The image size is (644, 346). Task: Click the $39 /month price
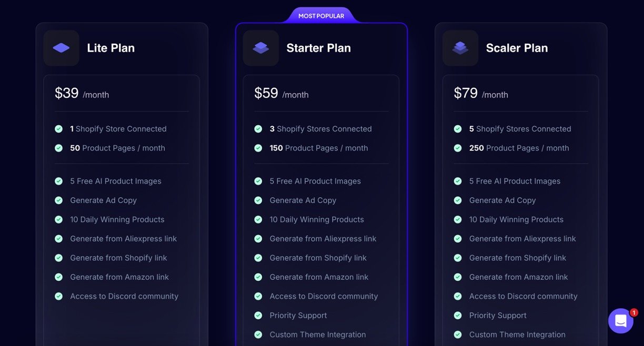click(x=82, y=94)
